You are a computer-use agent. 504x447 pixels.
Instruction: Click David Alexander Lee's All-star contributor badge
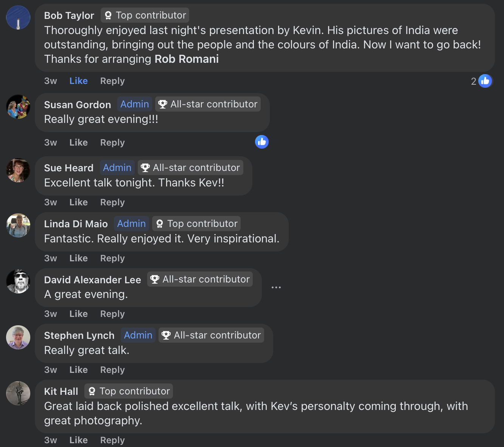(200, 279)
